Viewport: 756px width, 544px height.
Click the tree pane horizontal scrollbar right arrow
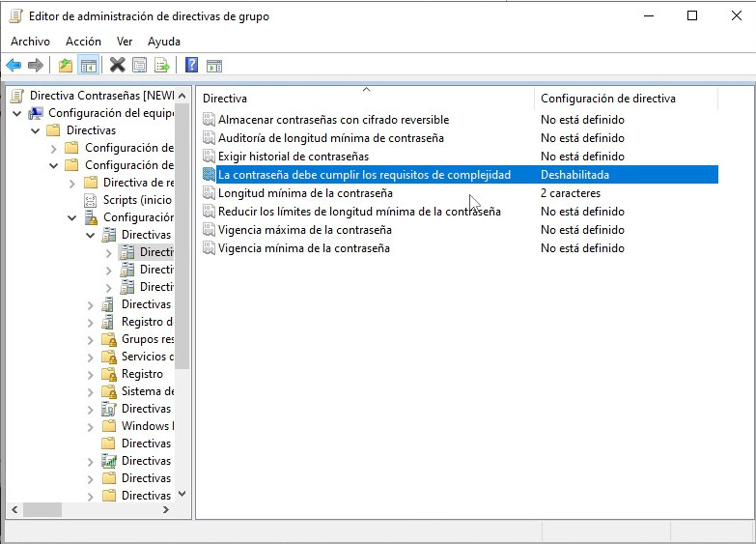click(x=165, y=509)
